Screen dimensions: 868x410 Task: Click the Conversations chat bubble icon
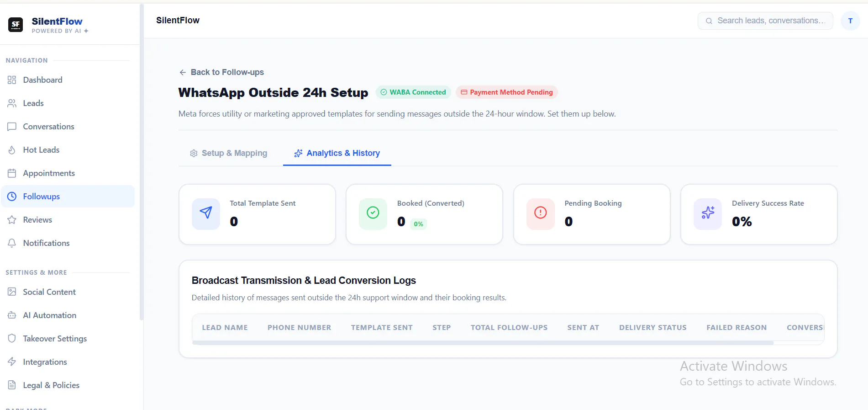click(12, 127)
